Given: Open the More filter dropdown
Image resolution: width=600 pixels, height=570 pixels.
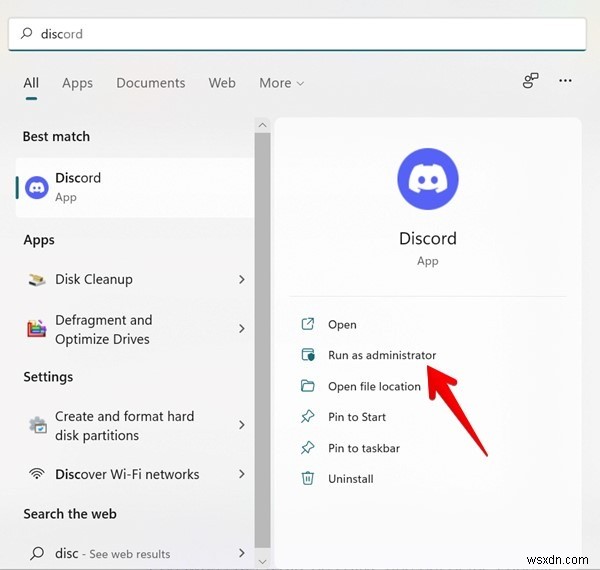Looking at the screenshot, I should [282, 83].
